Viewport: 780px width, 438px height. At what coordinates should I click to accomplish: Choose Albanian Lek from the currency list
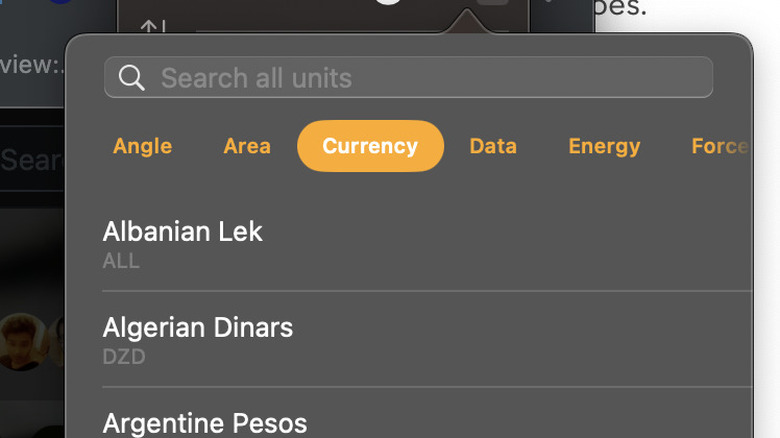click(183, 232)
